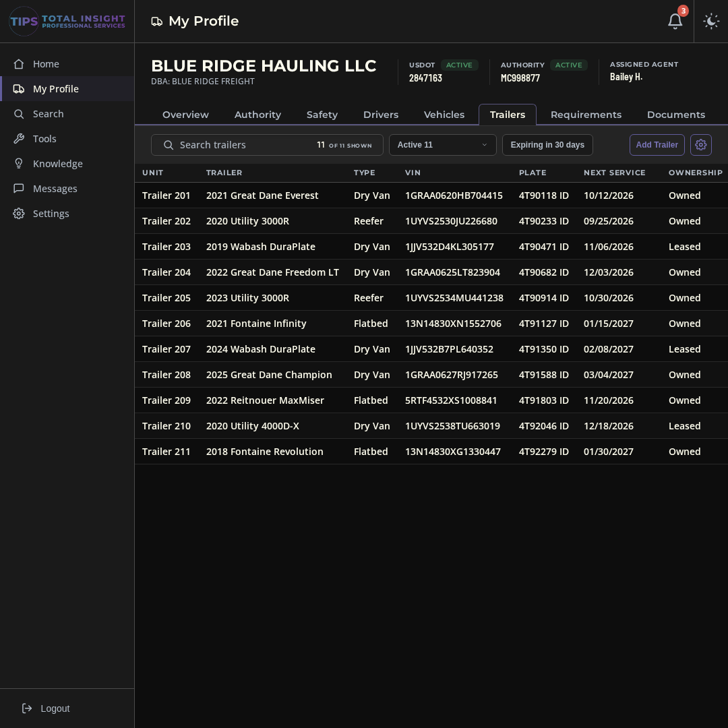Screen dimensions: 728x728
Task: Click the truck icon beside the page title
Action: (x=157, y=22)
